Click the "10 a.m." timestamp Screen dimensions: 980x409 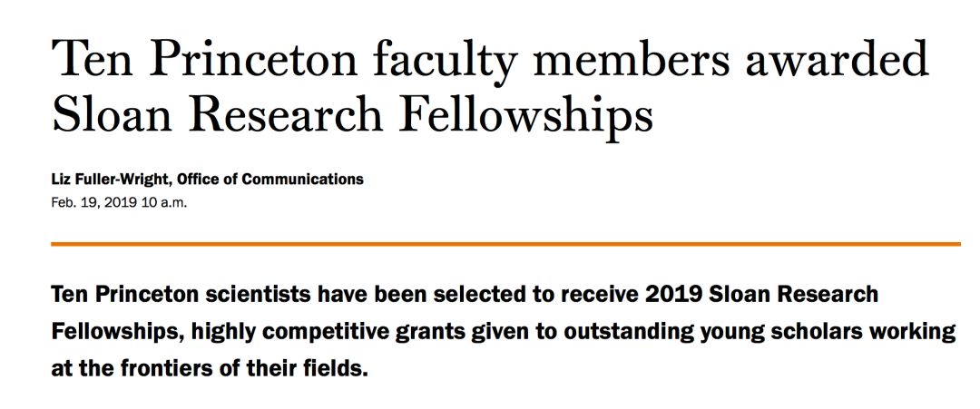click(164, 203)
